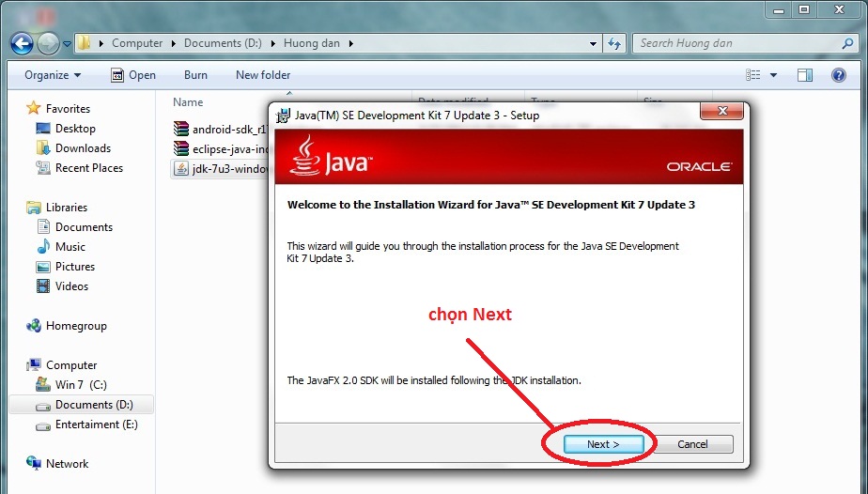Viewport: 868px width, 494px height.
Task: Select the eclipse-java archive file
Action: [x=221, y=148]
